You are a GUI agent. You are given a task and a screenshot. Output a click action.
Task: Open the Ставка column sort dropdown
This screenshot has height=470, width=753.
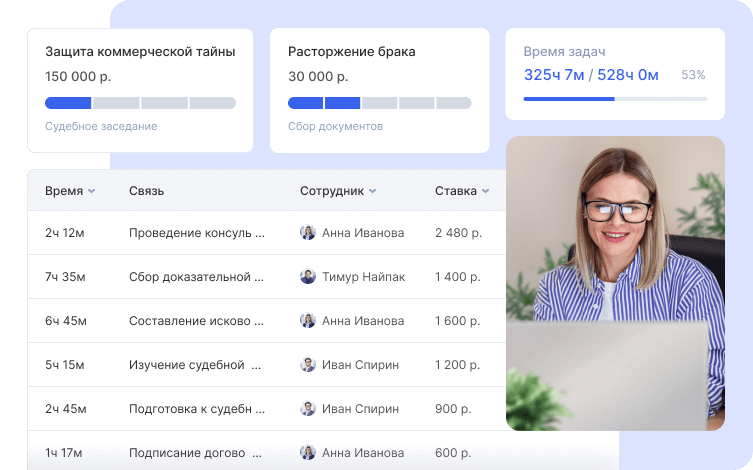click(x=485, y=191)
